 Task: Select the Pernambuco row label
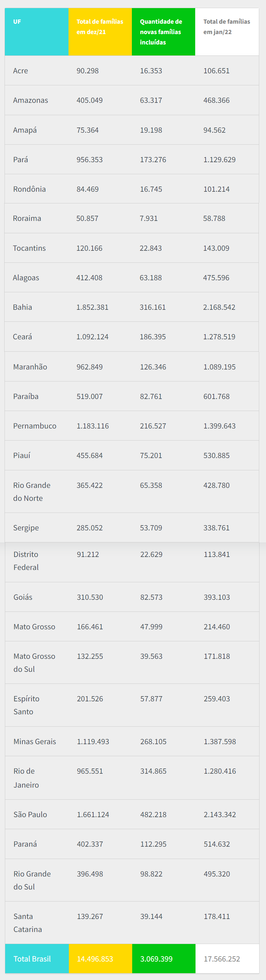point(35,426)
